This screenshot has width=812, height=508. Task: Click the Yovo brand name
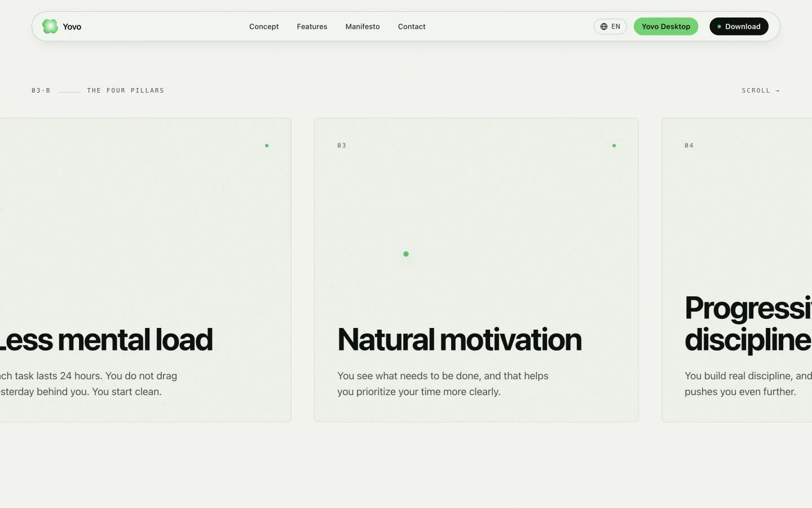coord(72,27)
